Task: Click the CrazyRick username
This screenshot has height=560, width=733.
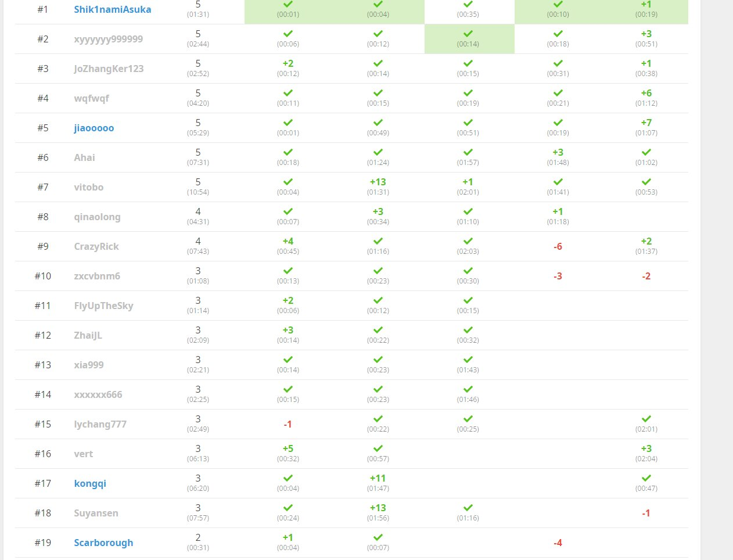Action: point(96,246)
